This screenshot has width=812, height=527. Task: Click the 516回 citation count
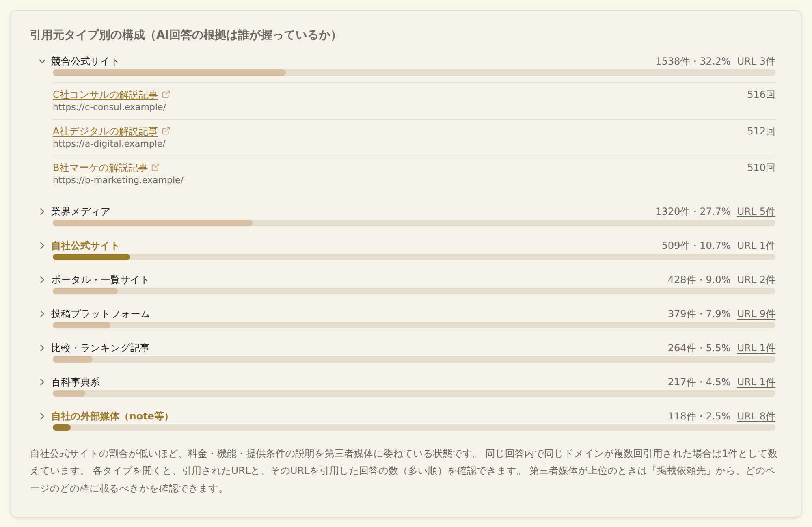(x=761, y=95)
